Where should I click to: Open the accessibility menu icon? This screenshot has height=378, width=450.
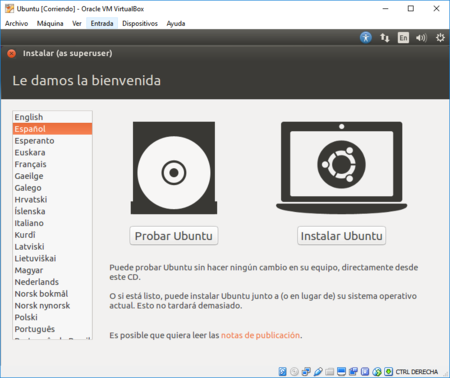click(366, 37)
